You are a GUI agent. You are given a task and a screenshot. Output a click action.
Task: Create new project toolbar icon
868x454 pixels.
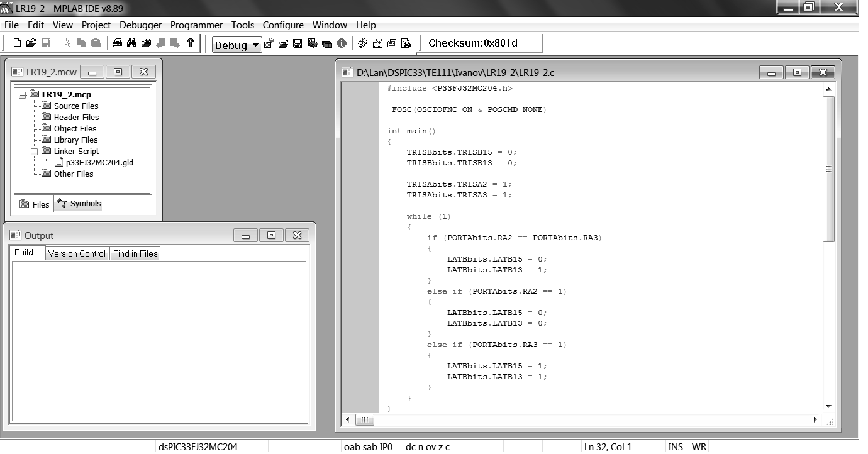tap(269, 43)
